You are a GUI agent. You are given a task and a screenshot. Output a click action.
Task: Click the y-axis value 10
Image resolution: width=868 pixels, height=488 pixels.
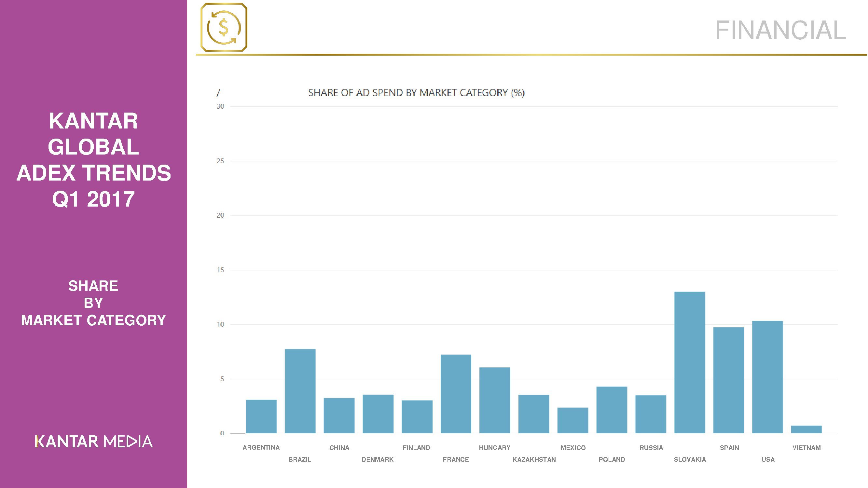(x=220, y=324)
